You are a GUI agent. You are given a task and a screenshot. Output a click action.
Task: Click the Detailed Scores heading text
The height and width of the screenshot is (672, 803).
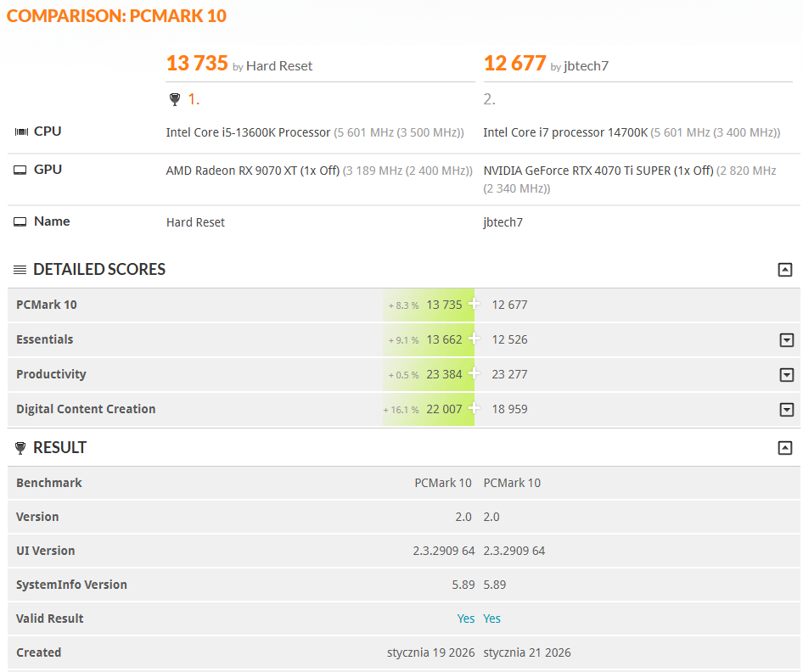coord(99,269)
